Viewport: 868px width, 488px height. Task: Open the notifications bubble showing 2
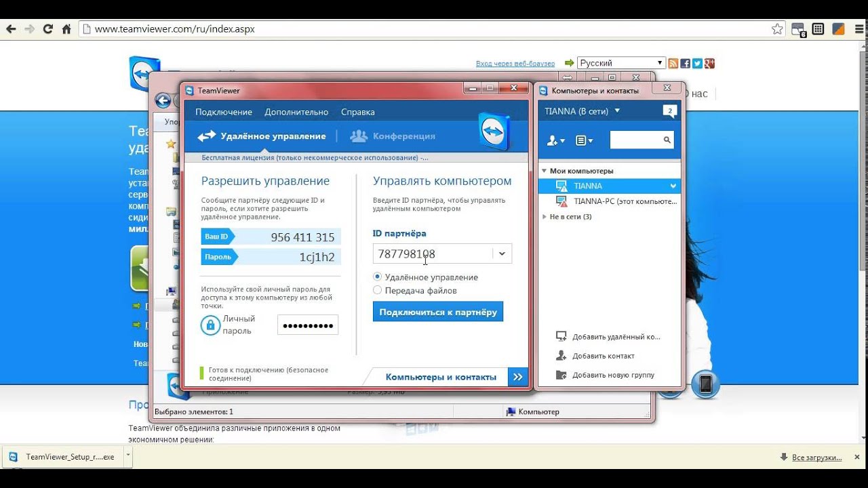pyautogui.click(x=669, y=111)
